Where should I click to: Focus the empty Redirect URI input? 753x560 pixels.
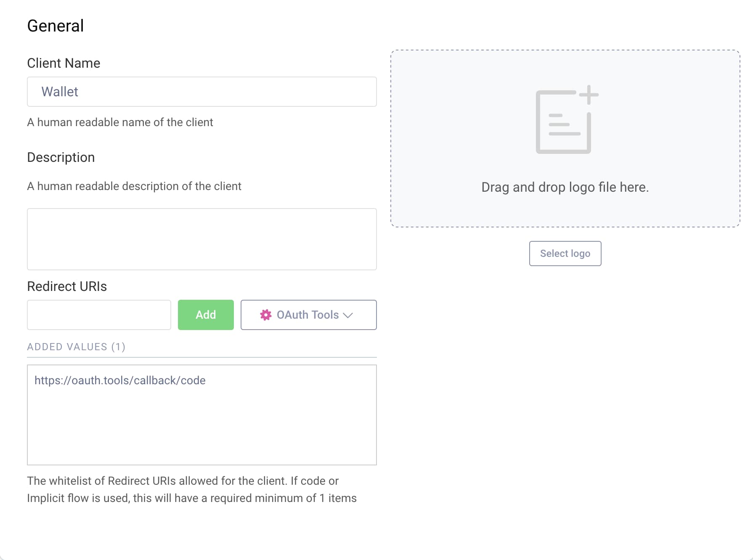[98, 315]
